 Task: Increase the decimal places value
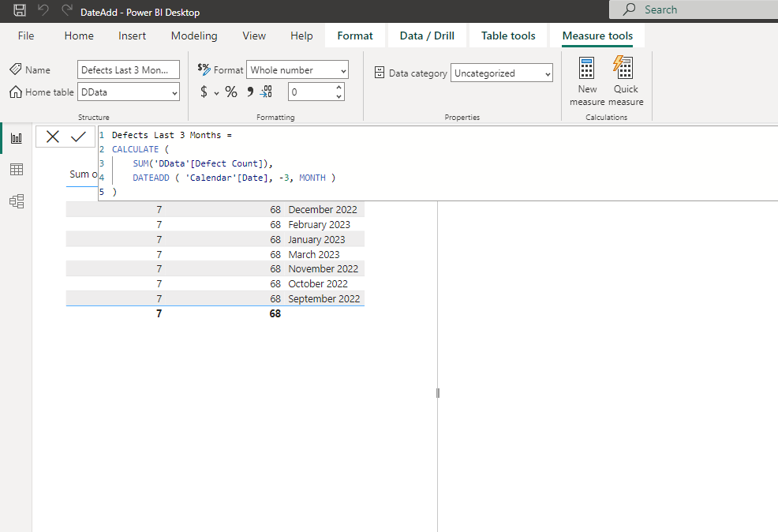click(339, 88)
